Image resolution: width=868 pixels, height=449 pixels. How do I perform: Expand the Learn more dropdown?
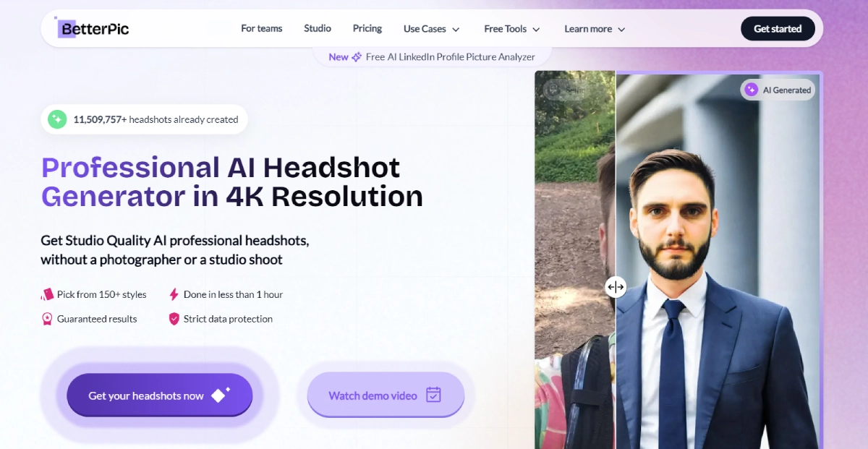pos(595,29)
